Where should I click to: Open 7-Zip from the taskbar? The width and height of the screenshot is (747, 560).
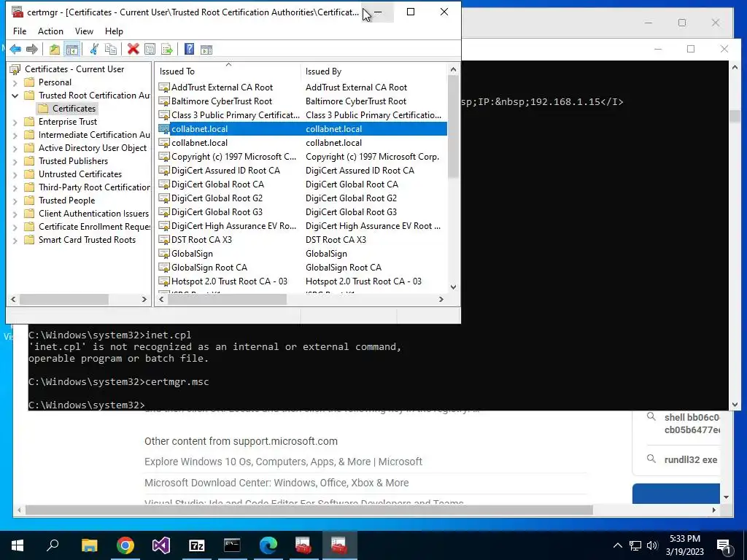197,545
